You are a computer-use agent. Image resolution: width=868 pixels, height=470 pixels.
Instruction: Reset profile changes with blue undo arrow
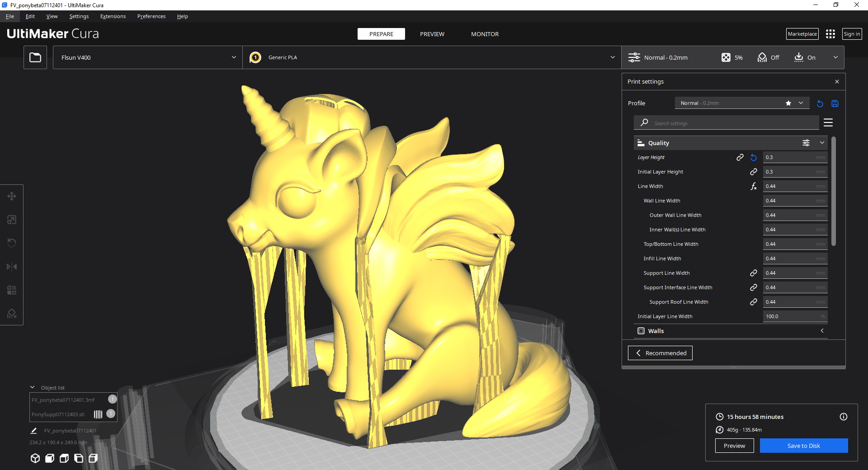click(x=820, y=103)
